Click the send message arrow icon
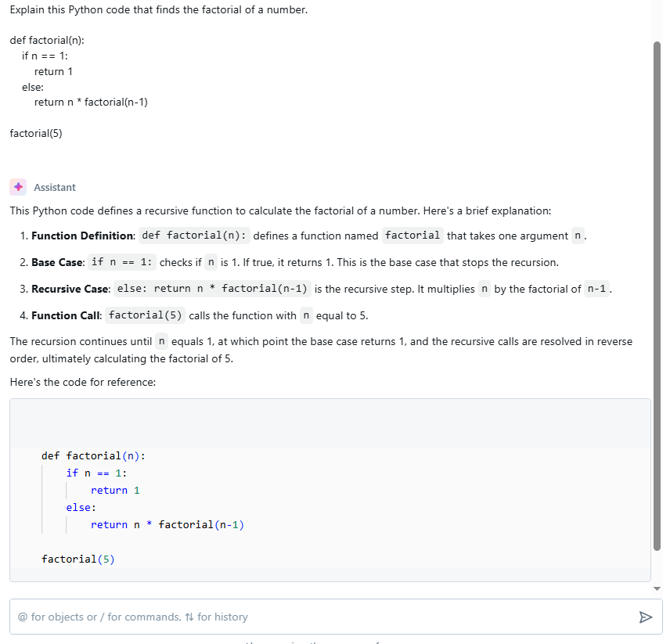Image resolution: width=670 pixels, height=644 pixels. [646, 617]
